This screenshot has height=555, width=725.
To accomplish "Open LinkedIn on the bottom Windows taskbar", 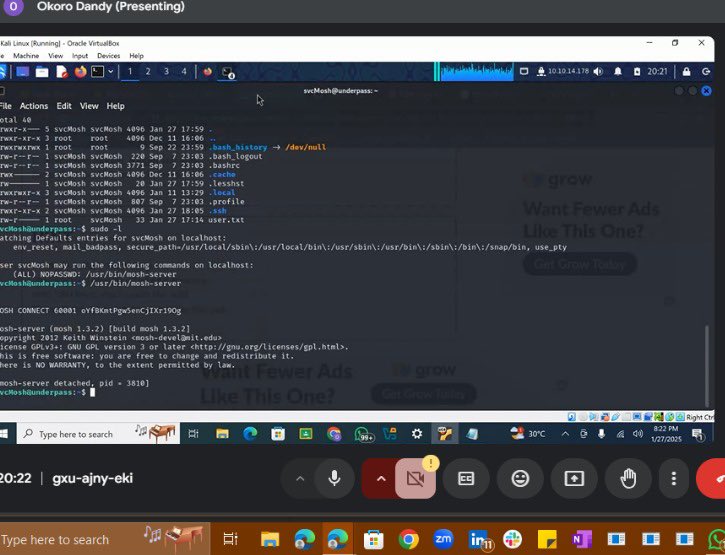I will click(x=479, y=539).
